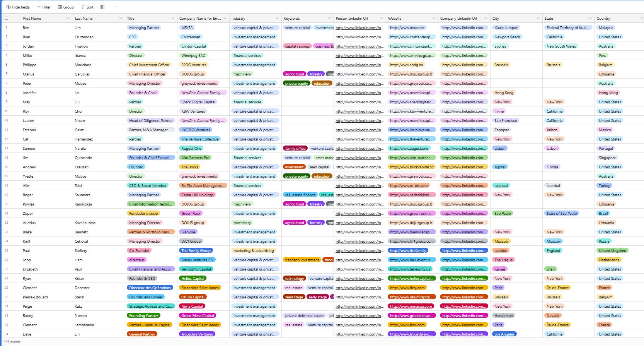This screenshot has height=346, width=644.
Task: Open the http://www.spdg.be website link
Action: [407, 65]
